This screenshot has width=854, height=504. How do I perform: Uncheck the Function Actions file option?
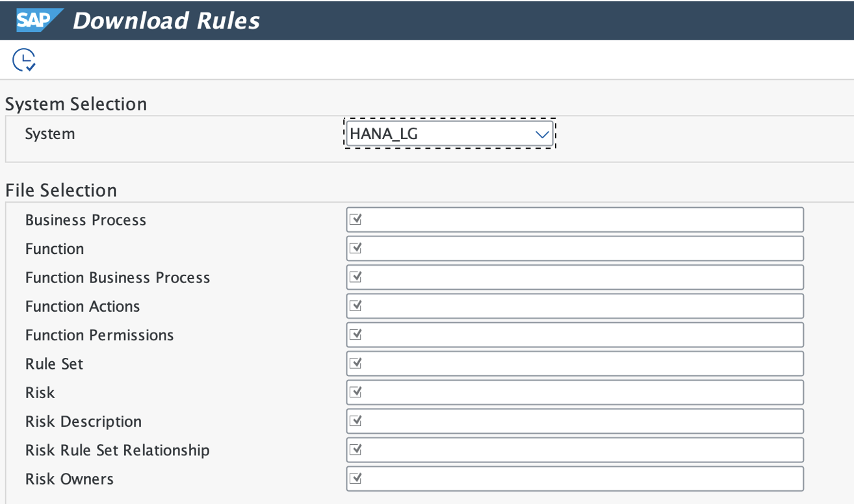pos(355,305)
